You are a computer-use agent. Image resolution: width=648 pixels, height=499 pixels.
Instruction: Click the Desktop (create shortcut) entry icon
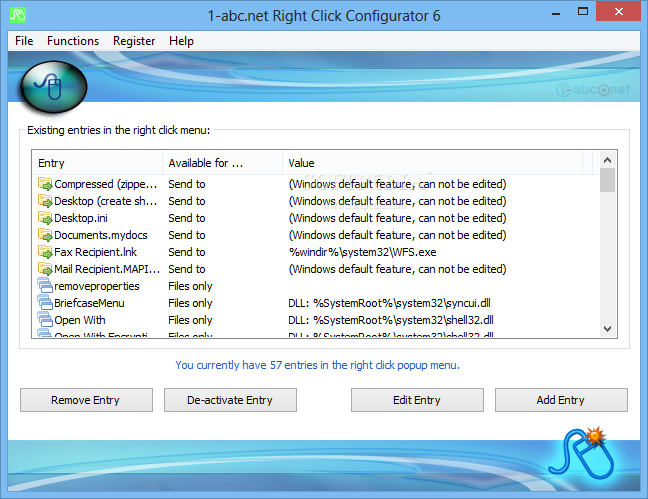point(45,201)
